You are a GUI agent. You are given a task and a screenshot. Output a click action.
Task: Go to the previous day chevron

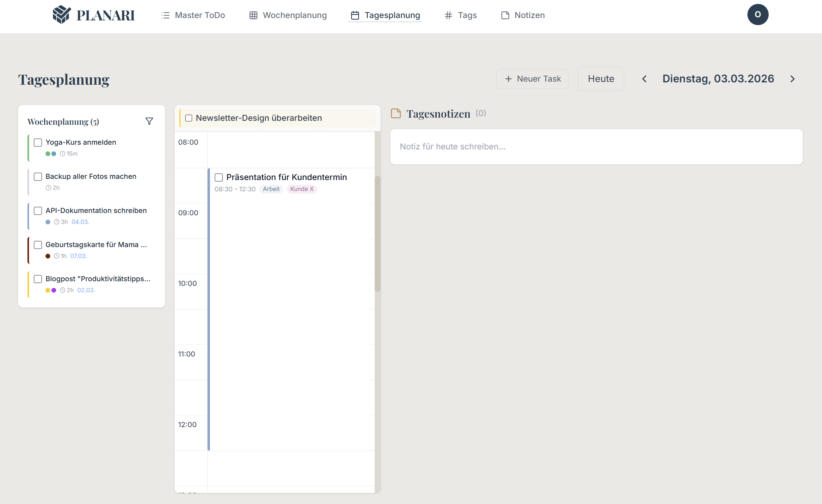click(644, 79)
